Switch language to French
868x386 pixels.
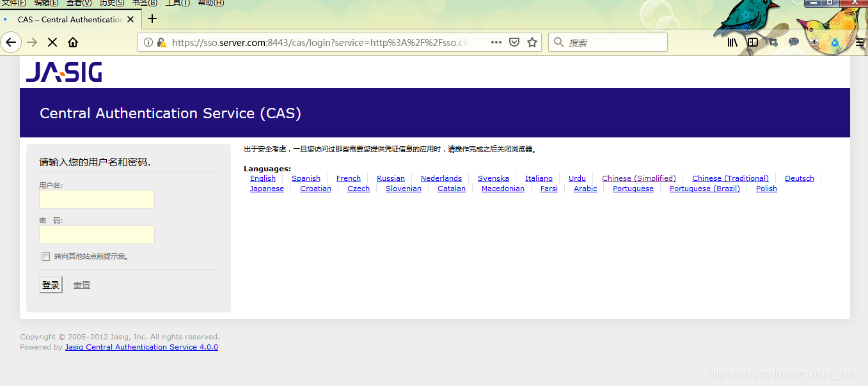349,178
